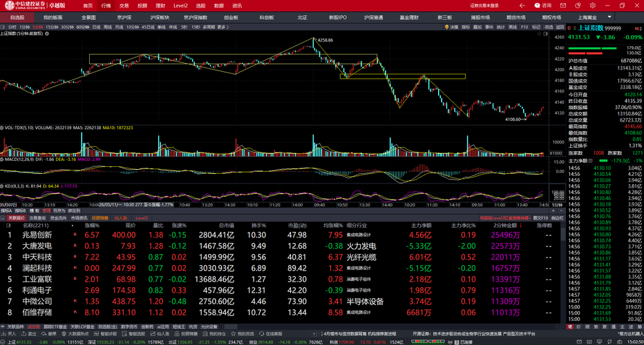644x345 pixels.
Task: Open dropdown beside 上证指数 chart title
Action: (x=47, y=34)
